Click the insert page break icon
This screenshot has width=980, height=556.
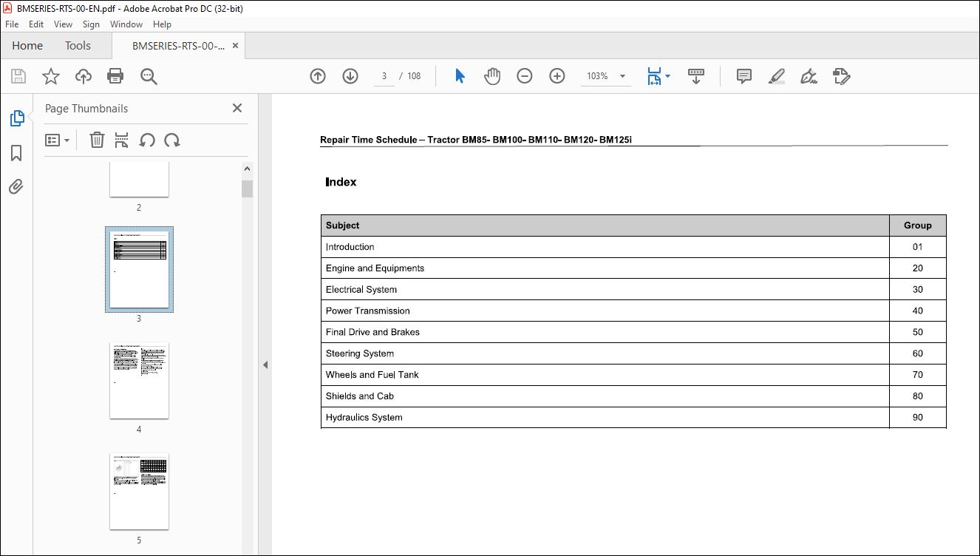122,140
